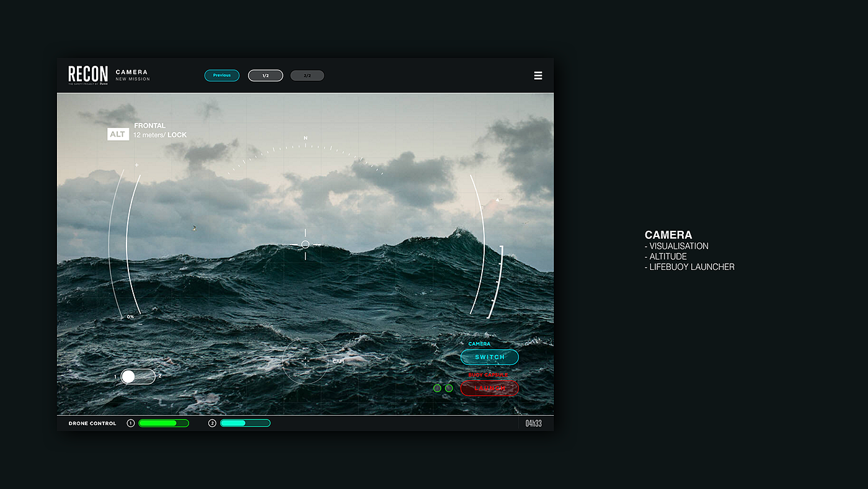
Task: Click the 0% altitude label
Action: coord(130,317)
